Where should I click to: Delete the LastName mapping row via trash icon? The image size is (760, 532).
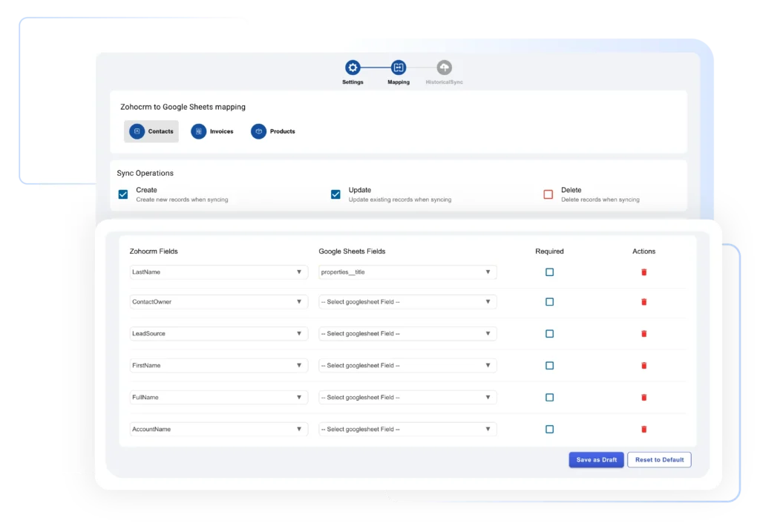click(x=643, y=272)
